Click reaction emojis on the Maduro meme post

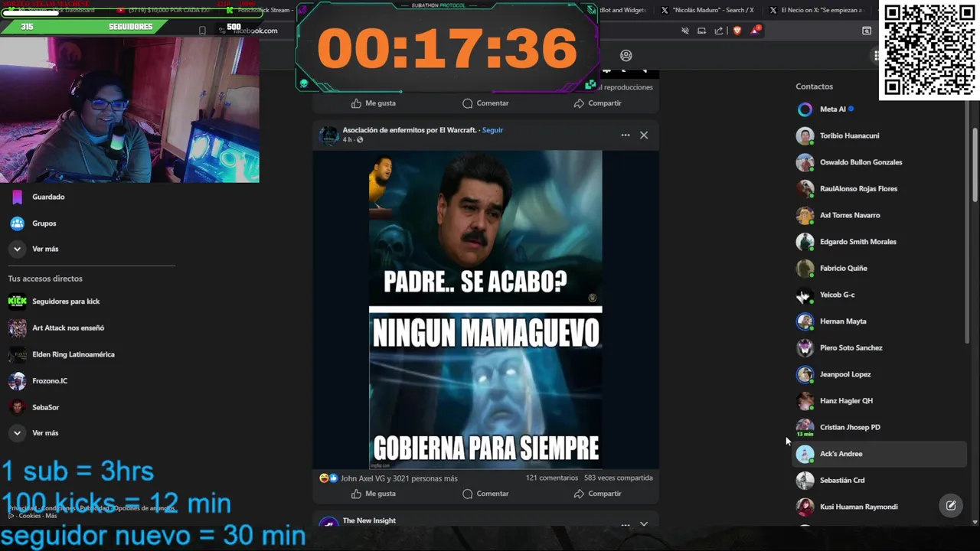328,478
